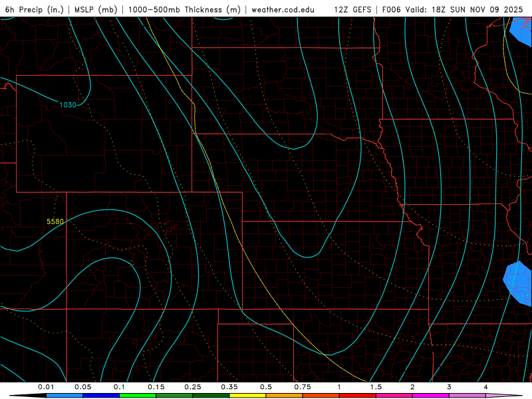
Task: Click the 0.5 colorbar tick label
Action: (266, 387)
